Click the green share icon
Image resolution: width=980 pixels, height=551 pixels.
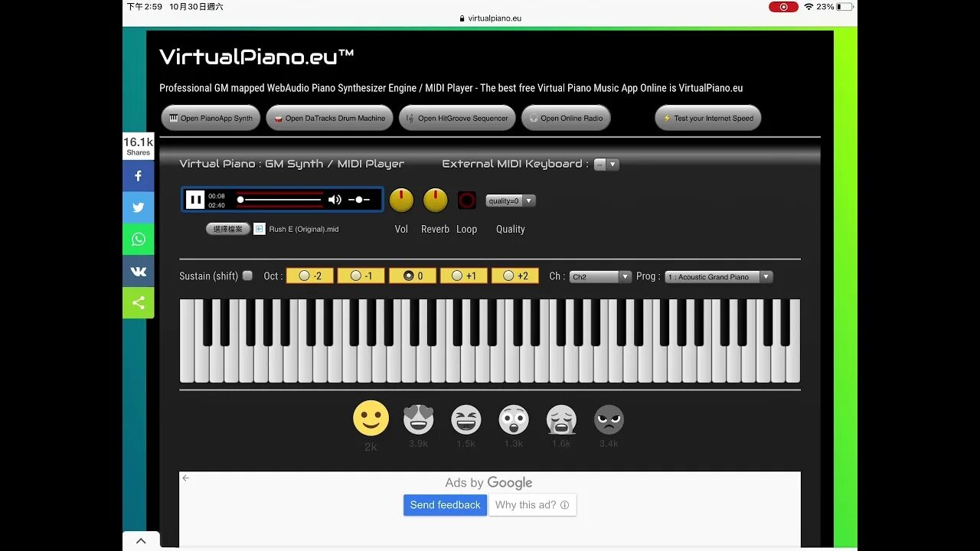point(139,302)
